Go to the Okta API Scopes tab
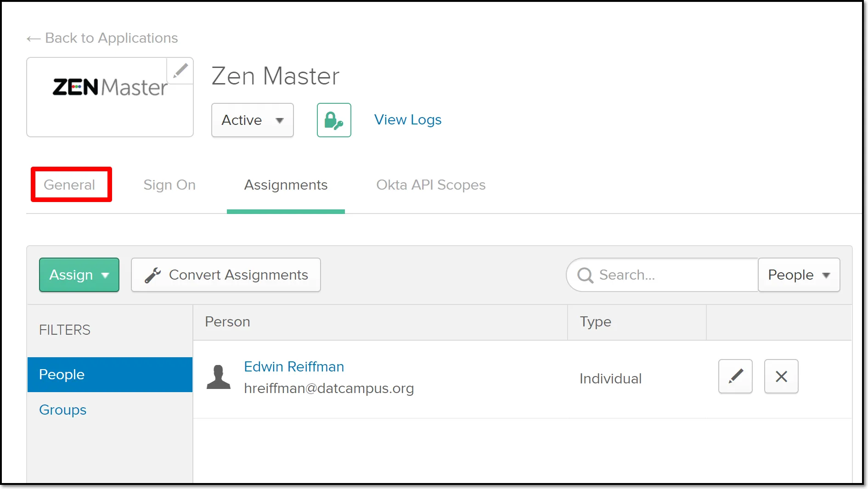 pyautogui.click(x=431, y=185)
